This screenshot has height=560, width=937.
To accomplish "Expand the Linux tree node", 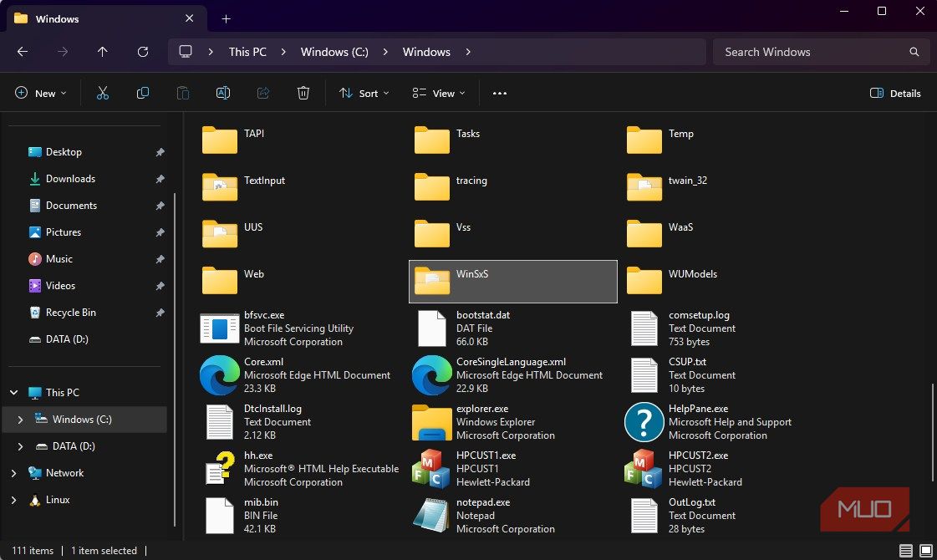I will (13, 500).
